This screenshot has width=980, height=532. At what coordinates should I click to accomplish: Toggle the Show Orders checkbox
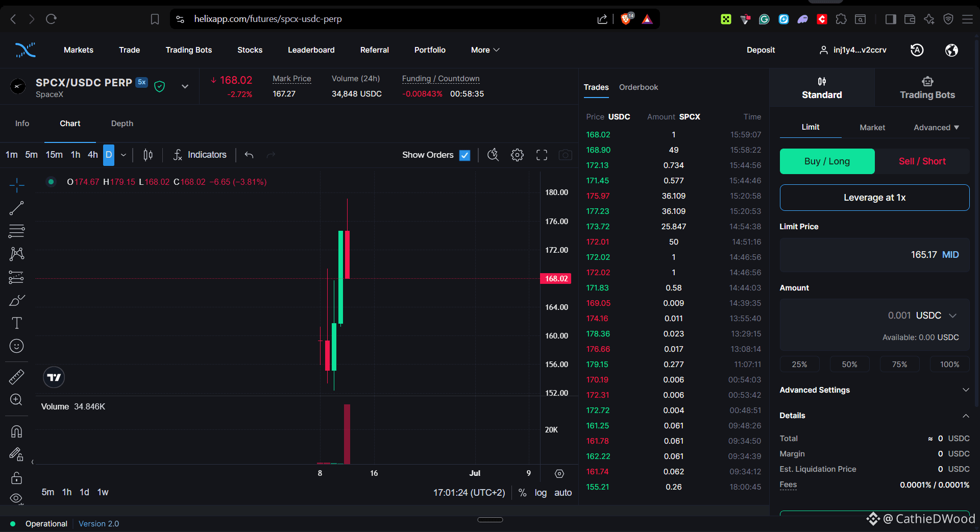coord(464,155)
